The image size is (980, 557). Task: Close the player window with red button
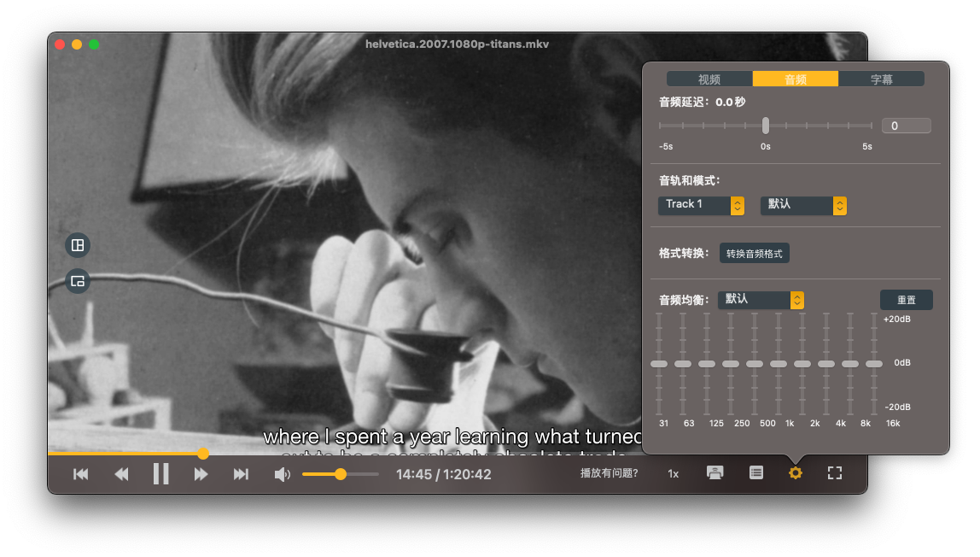pos(60,44)
